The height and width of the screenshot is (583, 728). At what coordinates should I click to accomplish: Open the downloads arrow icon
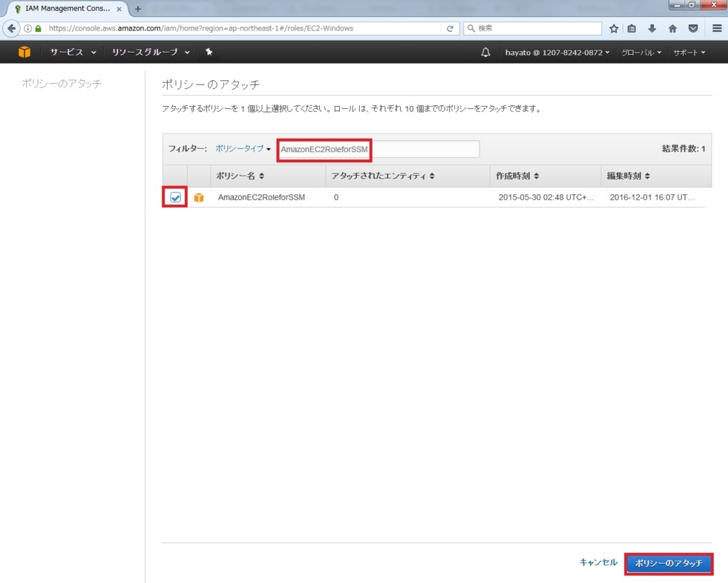pos(652,28)
